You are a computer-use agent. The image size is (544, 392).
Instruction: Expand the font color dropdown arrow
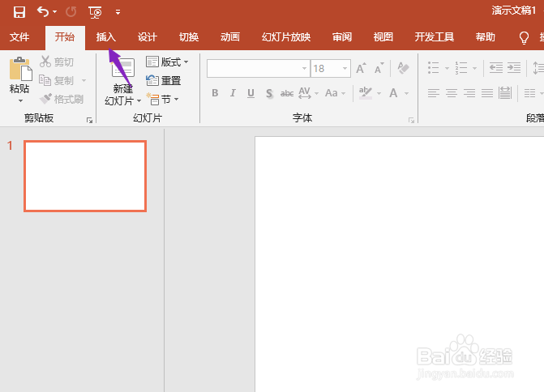point(406,93)
